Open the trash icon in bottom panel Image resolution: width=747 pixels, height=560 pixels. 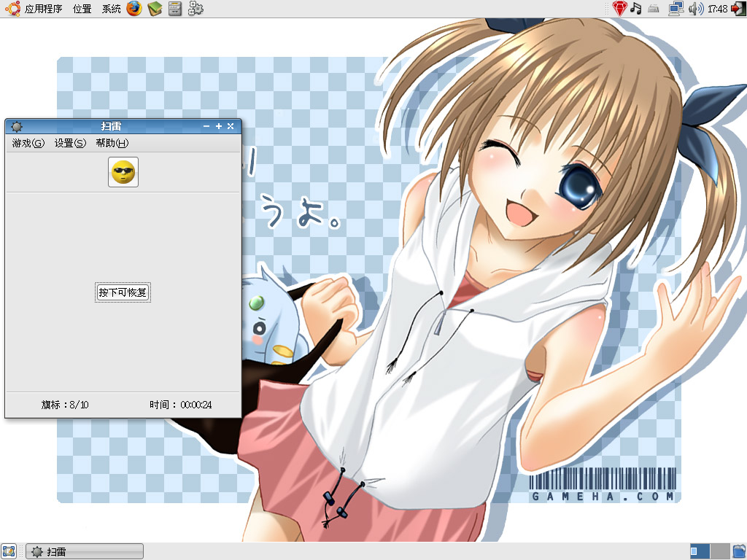coord(740,551)
